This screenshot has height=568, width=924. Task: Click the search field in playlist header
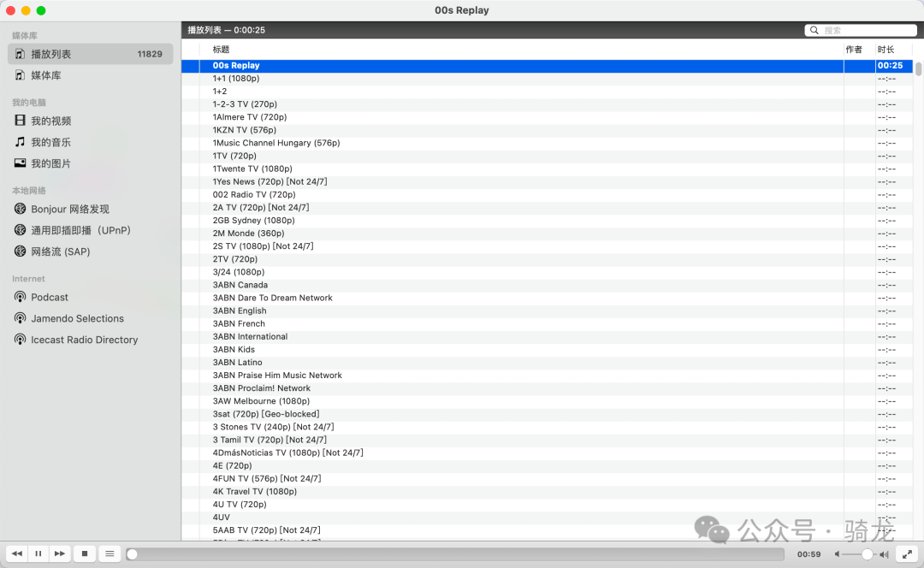coord(861,30)
